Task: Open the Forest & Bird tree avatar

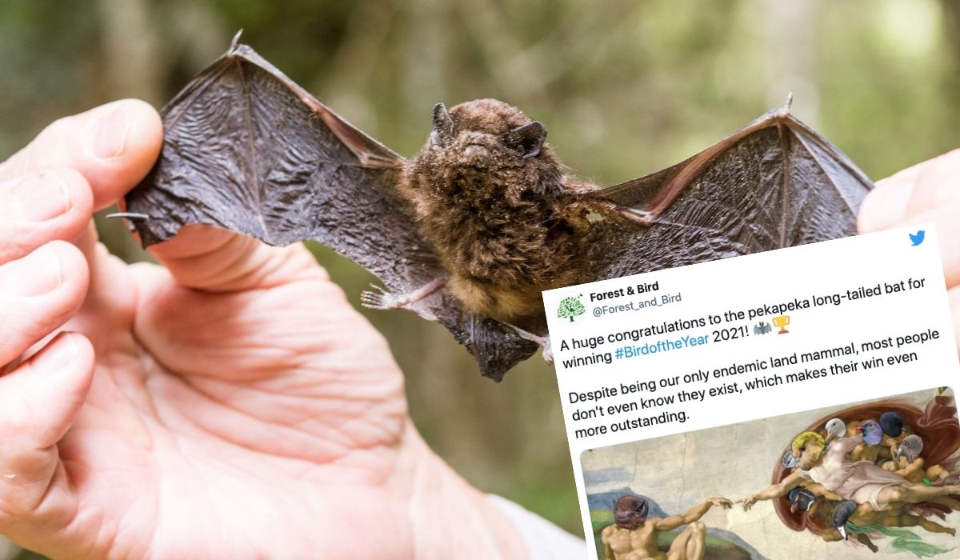Action: [570, 307]
